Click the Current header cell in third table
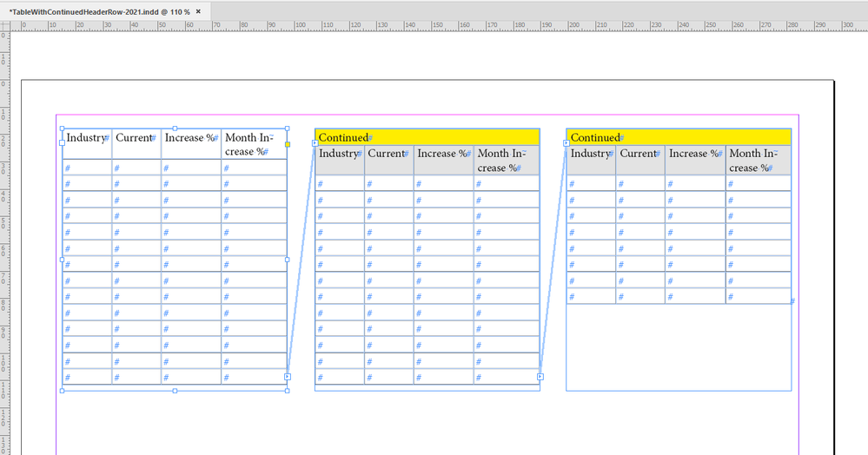Viewport: 868px width, 455px height. point(640,160)
